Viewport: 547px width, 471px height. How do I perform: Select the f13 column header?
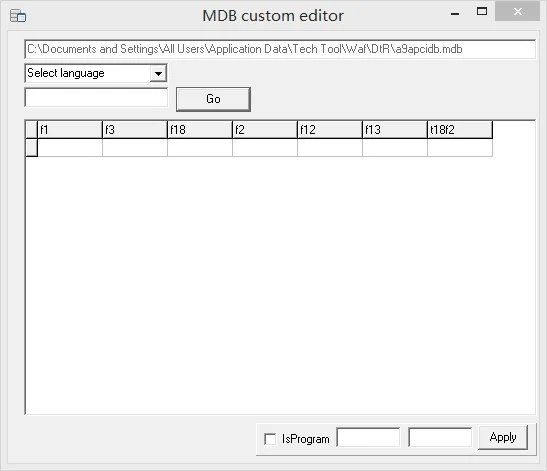(x=395, y=130)
